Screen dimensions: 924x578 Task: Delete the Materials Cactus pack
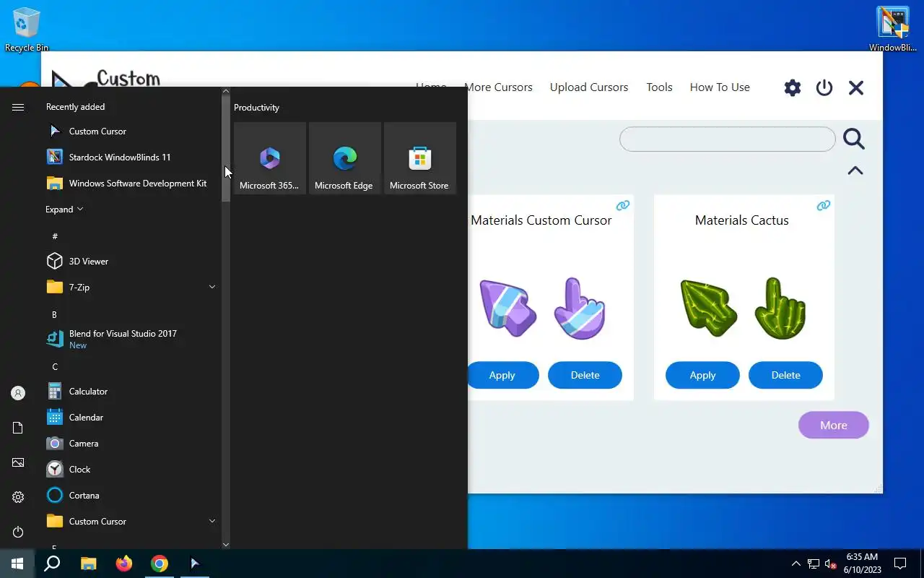coord(785,375)
